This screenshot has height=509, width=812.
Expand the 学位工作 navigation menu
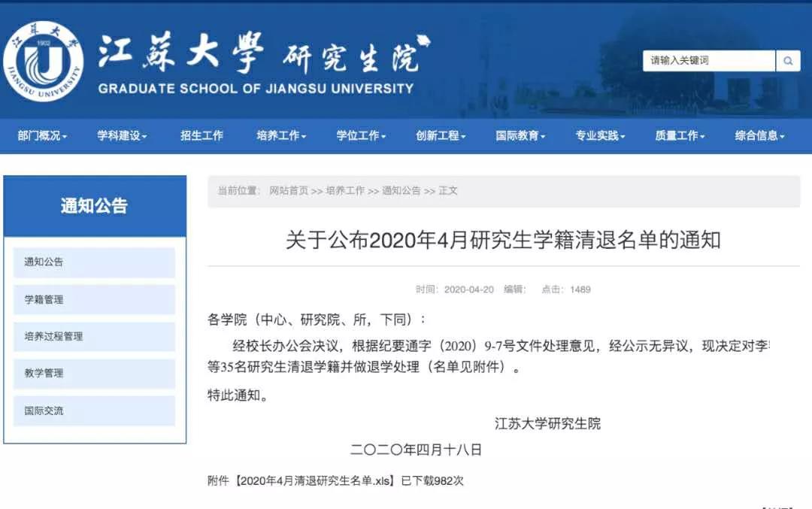(x=361, y=135)
